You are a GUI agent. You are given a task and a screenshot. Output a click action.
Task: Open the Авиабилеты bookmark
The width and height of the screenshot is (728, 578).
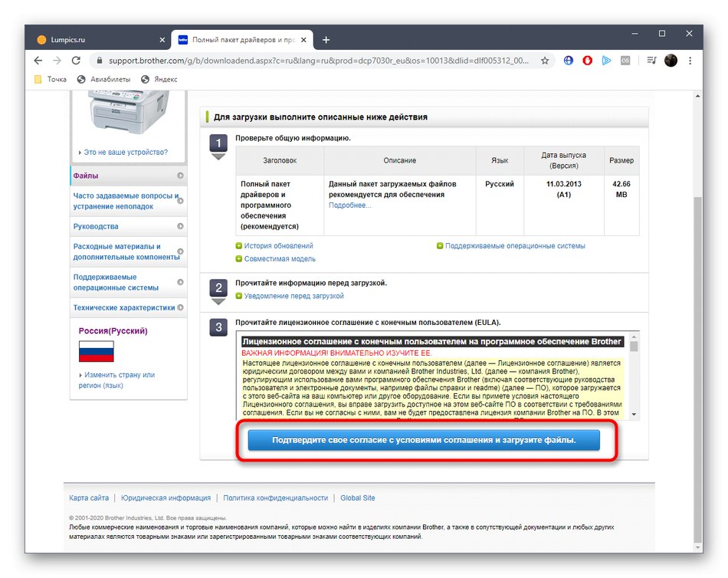point(103,80)
